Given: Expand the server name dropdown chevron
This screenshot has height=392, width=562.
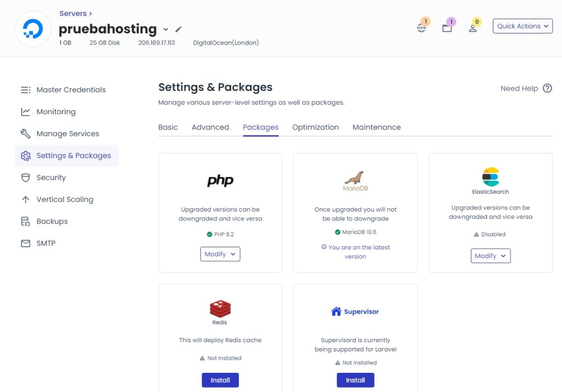Looking at the screenshot, I should 166,29.
